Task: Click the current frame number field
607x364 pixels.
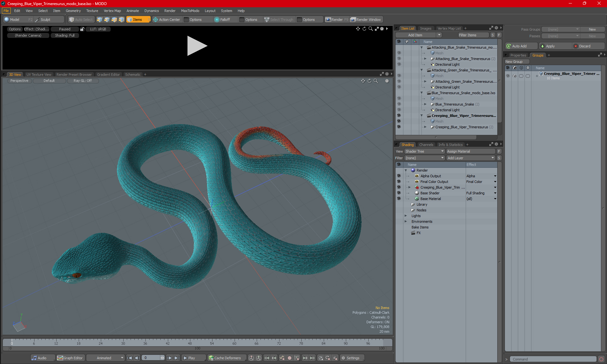Action: tap(151, 358)
